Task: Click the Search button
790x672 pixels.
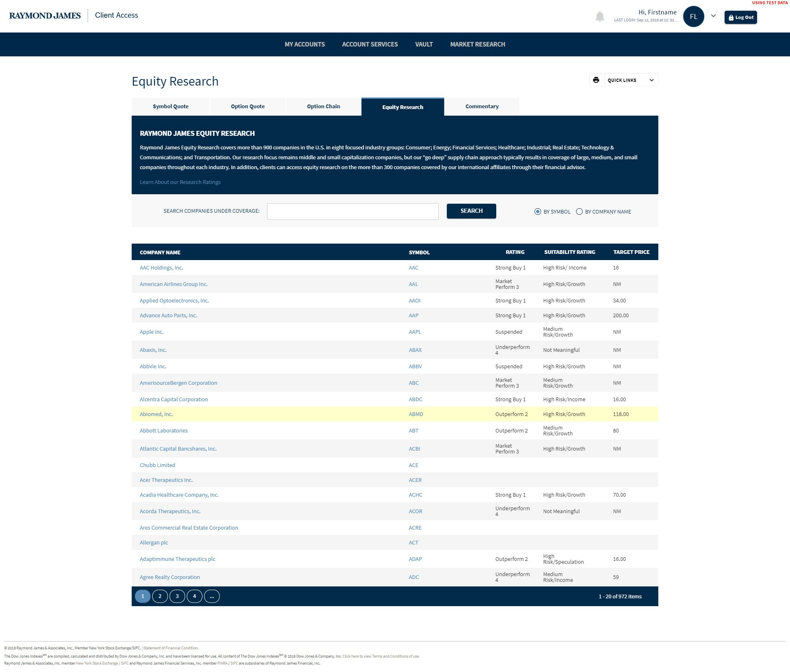Action: tap(472, 211)
